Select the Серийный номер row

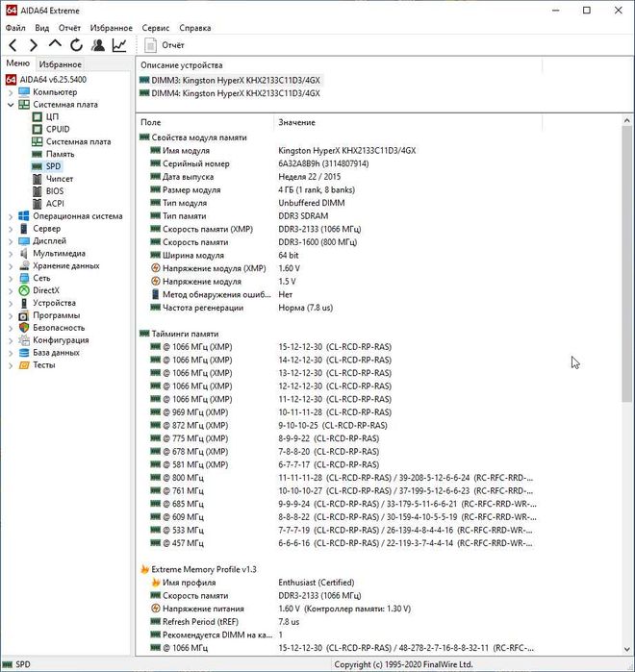tap(339, 163)
